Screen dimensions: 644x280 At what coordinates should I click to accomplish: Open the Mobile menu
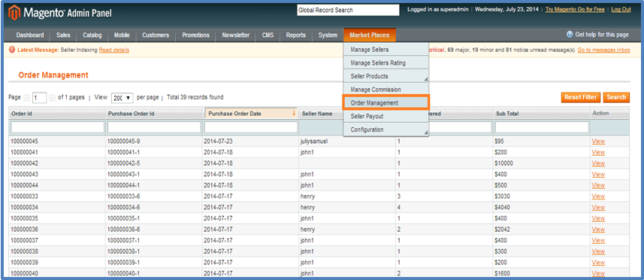(122, 35)
